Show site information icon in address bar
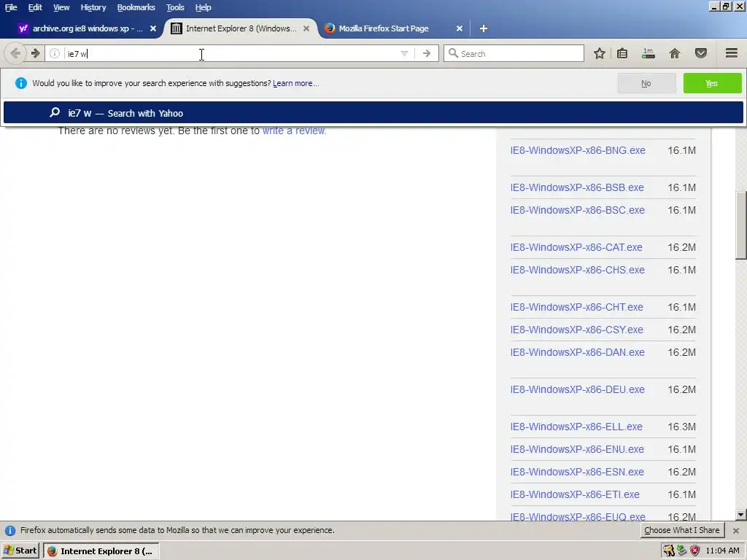The image size is (747, 560). click(55, 53)
